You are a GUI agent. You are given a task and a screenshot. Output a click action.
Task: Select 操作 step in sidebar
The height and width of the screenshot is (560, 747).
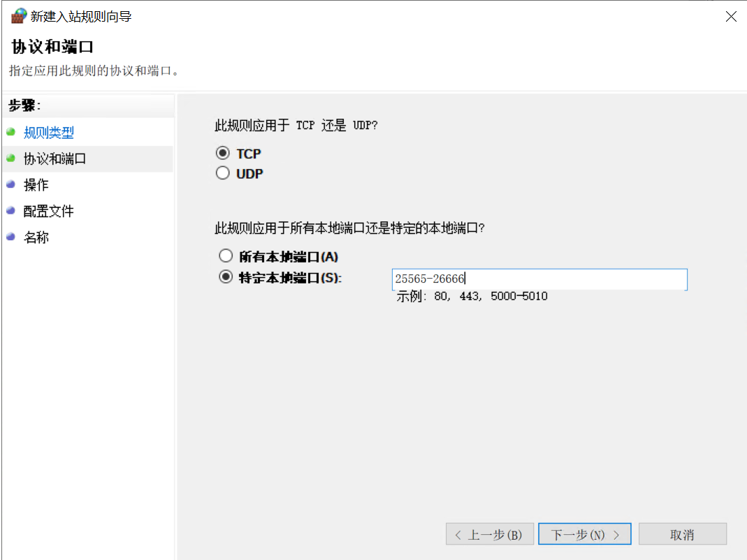[36, 185]
